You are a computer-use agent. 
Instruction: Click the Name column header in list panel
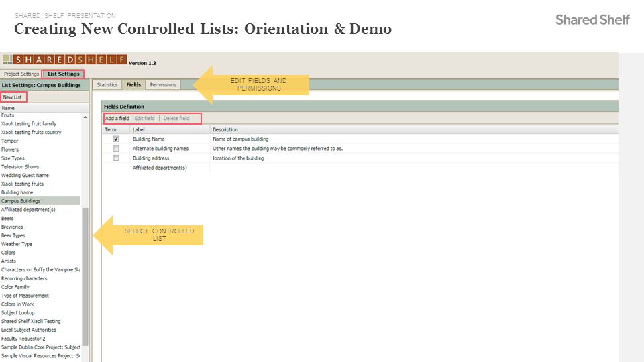click(44, 108)
